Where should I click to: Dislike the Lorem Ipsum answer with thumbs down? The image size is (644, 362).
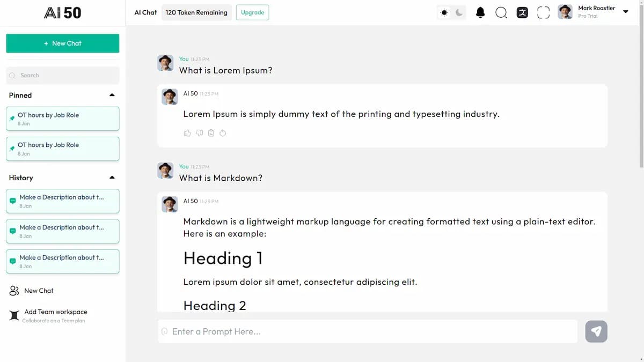tap(199, 133)
